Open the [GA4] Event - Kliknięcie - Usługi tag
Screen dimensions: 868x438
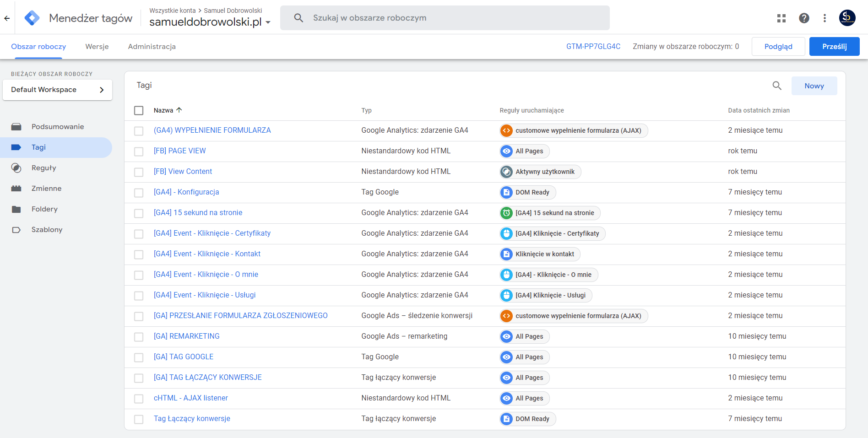(x=205, y=295)
